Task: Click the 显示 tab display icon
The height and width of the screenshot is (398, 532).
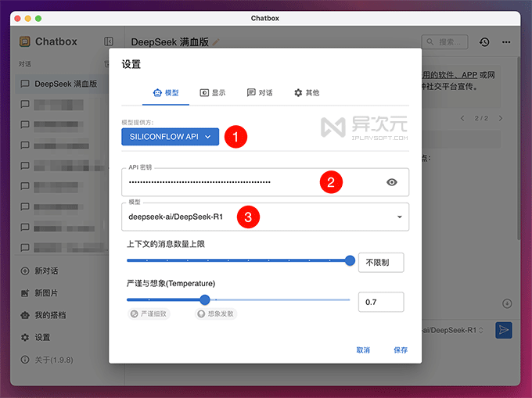Action: coord(204,92)
